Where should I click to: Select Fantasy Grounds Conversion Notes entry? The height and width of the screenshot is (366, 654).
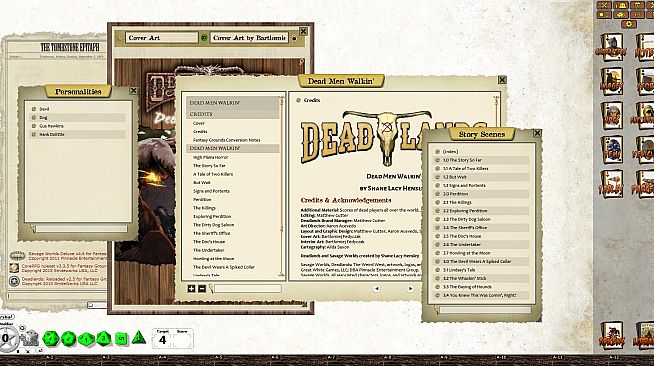click(226, 140)
